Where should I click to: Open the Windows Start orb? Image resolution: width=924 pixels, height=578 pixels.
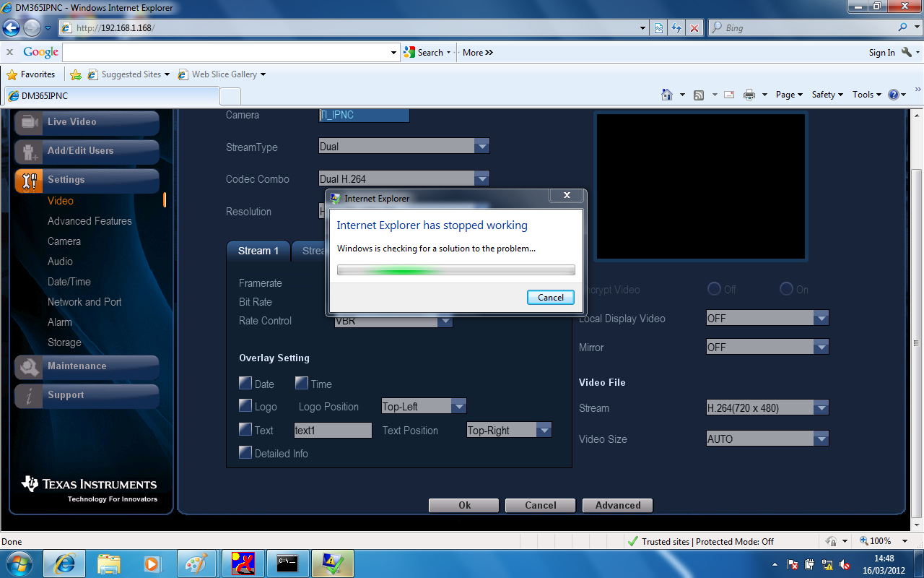[x=18, y=563]
